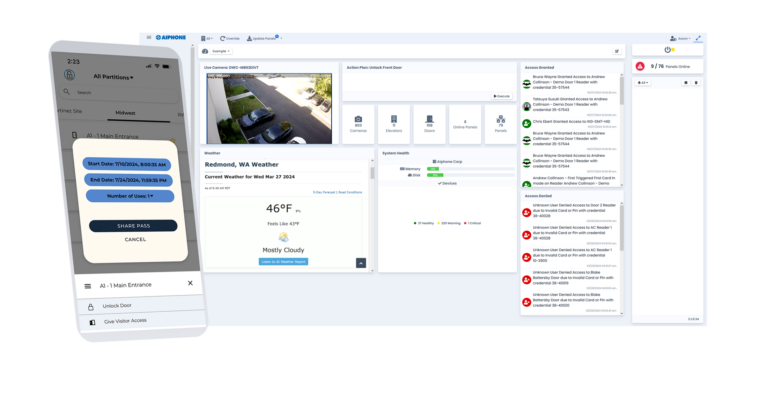Click Unlock Door on phone
Image resolution: width=768 pixels, height=403 pixels.
coord(117,306)
